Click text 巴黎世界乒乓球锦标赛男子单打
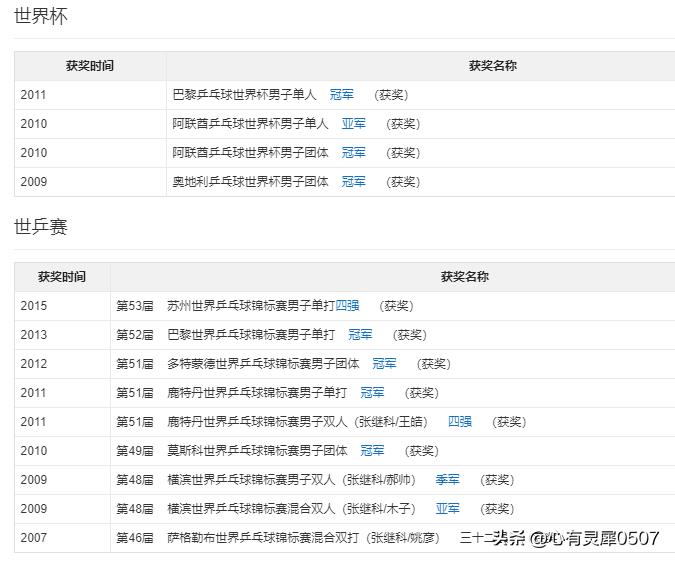 [251, 335]
